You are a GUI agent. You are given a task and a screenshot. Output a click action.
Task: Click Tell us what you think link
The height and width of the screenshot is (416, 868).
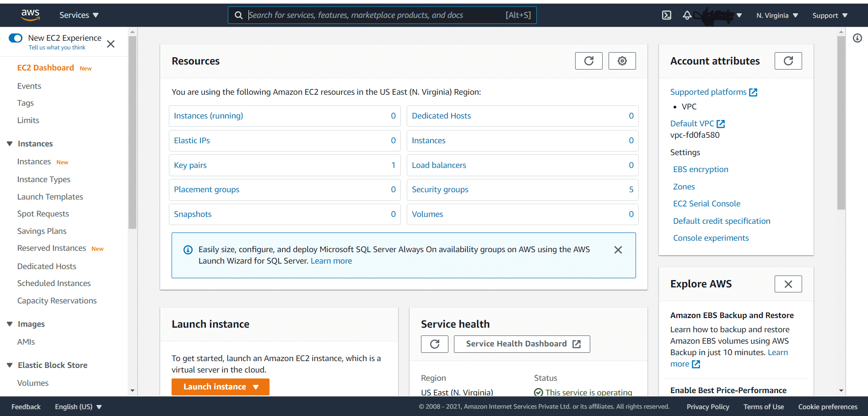click(x=57, y=48)
